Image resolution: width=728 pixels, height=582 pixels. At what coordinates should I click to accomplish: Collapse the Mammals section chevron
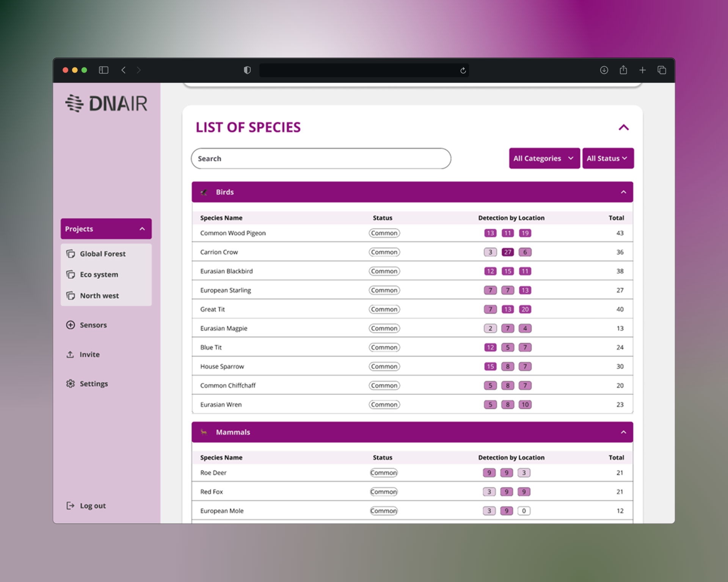click(x=623, y=432)
